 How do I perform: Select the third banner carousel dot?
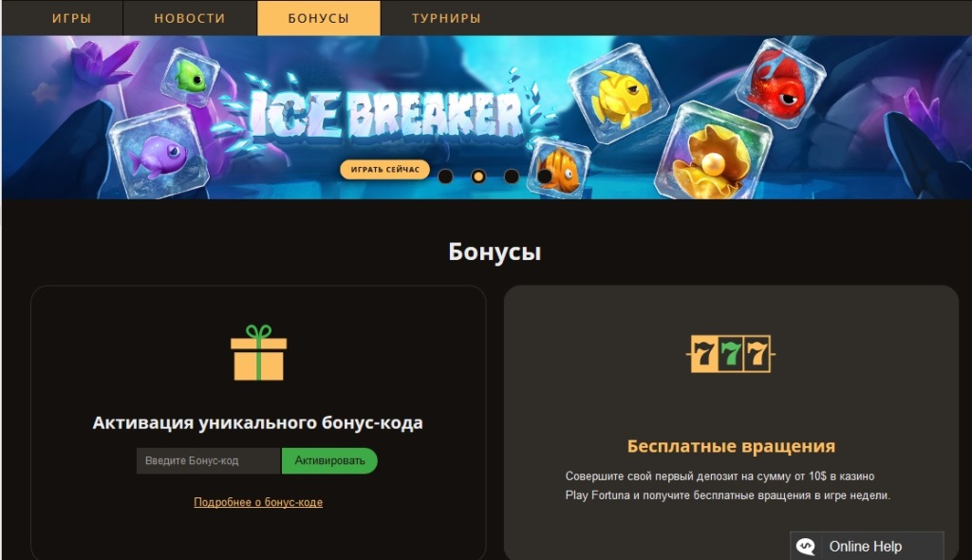click(x=511, y=177)
